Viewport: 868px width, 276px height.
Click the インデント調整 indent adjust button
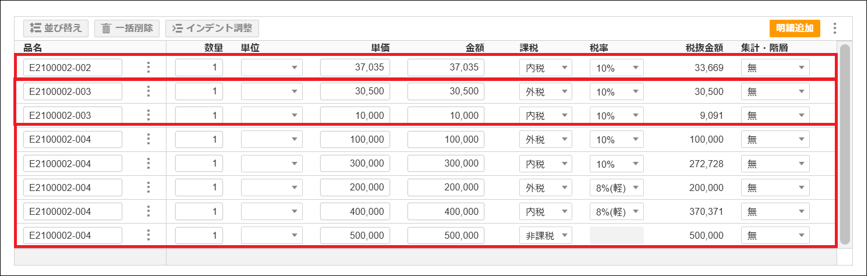(212, 28)
